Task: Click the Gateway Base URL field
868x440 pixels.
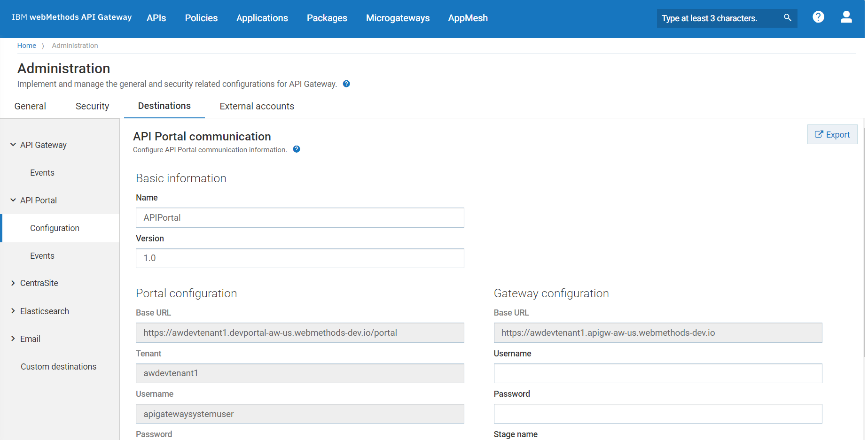Action: tap(658, 332)
